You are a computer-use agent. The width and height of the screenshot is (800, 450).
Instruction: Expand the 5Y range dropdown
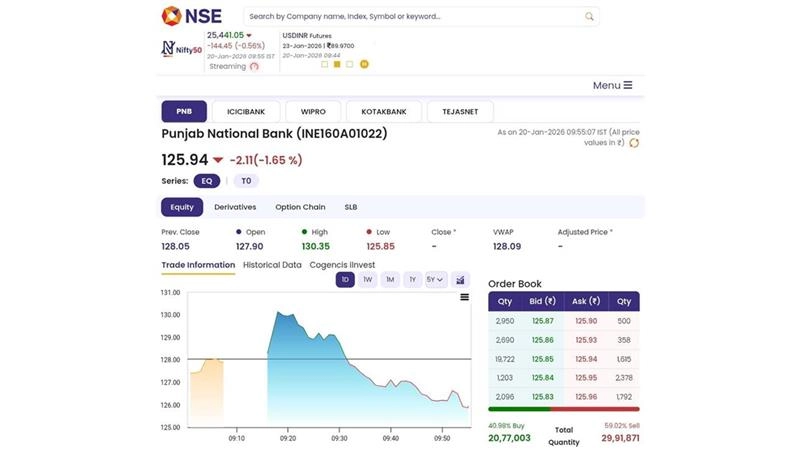point(435,280)
